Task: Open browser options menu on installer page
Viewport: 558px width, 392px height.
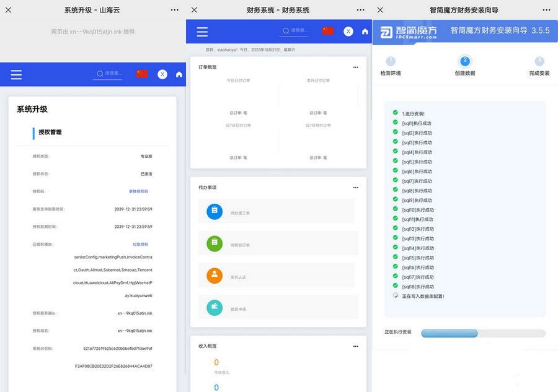Action: coord(546,10)
